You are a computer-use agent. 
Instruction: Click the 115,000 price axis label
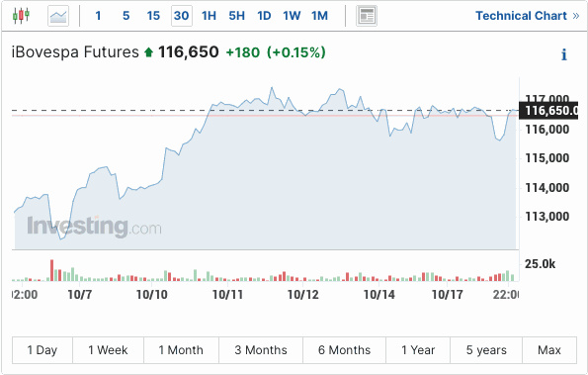click(x=547, y=158)
